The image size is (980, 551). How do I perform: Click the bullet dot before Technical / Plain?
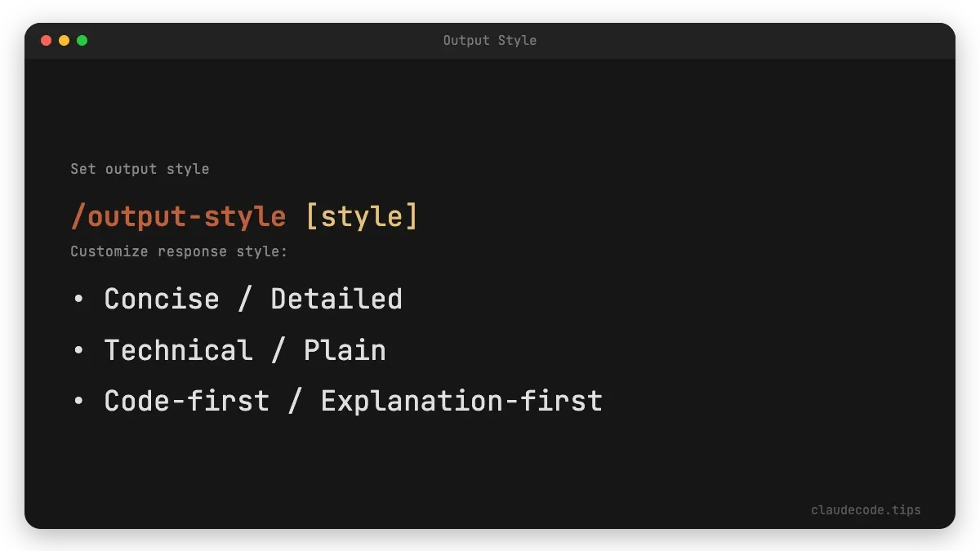(x=78, y=349)
